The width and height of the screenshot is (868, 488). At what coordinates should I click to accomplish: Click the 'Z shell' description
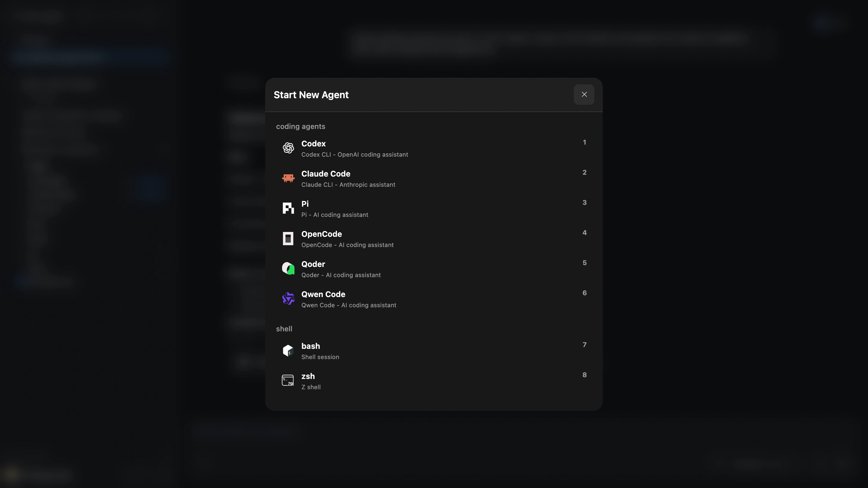311,387
